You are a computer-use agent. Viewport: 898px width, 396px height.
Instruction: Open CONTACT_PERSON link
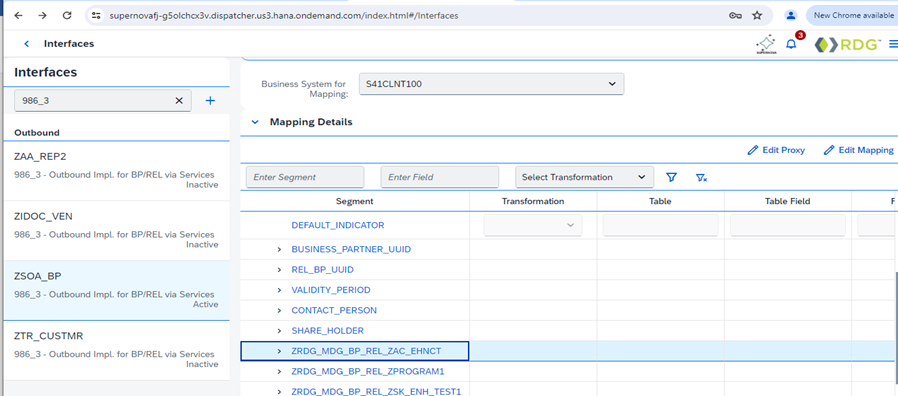click(334, 311)
